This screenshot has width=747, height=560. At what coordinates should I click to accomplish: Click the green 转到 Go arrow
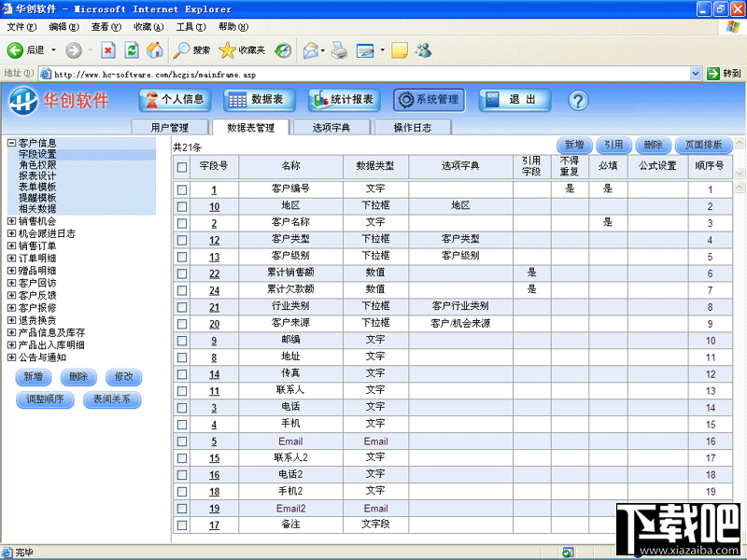(x=713, y=74)
